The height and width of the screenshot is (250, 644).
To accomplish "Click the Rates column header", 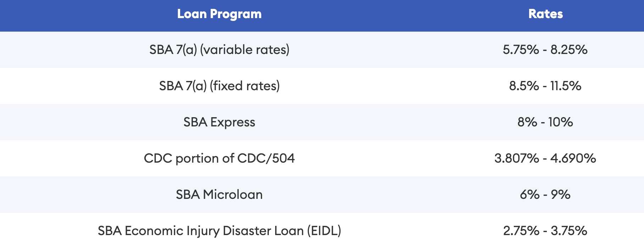I will tap(545, 14).
